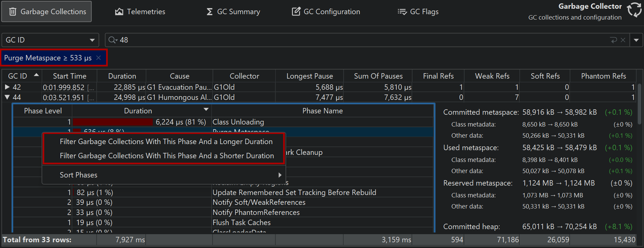Click the Garbage Collections trash icon

point(13,12)
